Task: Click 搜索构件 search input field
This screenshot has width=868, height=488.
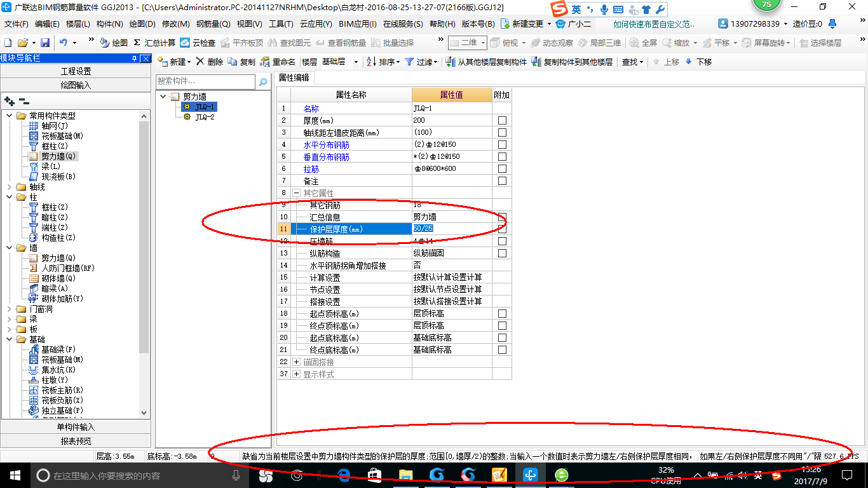Action: pos(206,82)
